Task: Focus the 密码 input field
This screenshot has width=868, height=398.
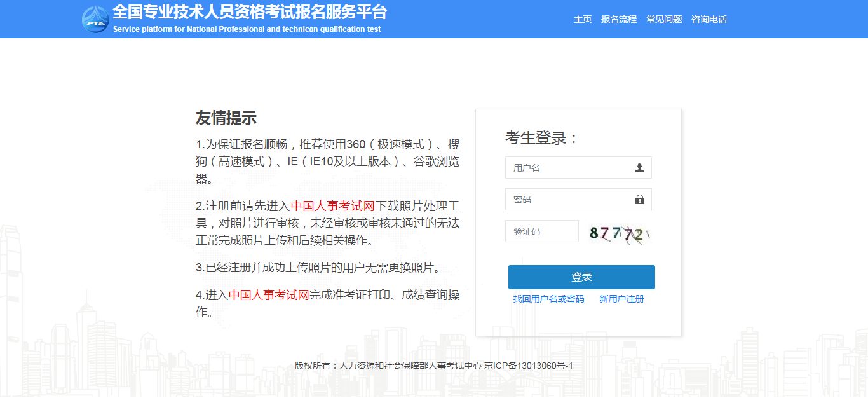Action: coord(578,200)
